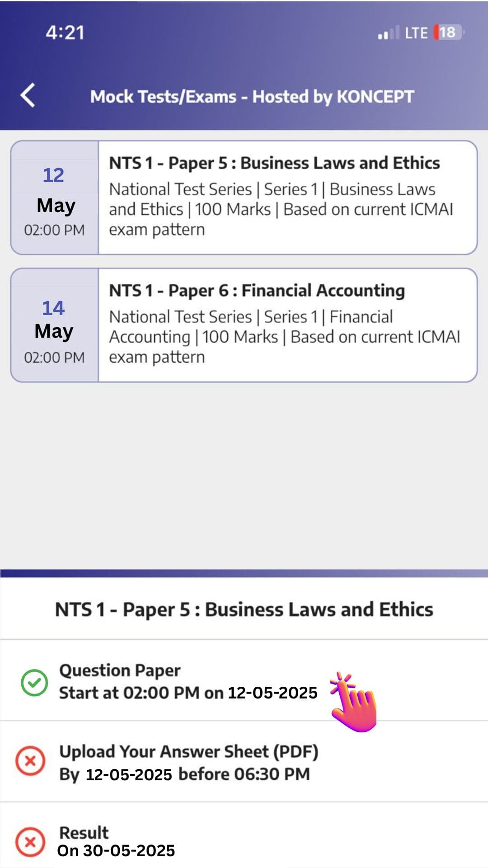
Task: Open NTS 1 Paper 5 Business Laws card
Action: pos(274,163)
